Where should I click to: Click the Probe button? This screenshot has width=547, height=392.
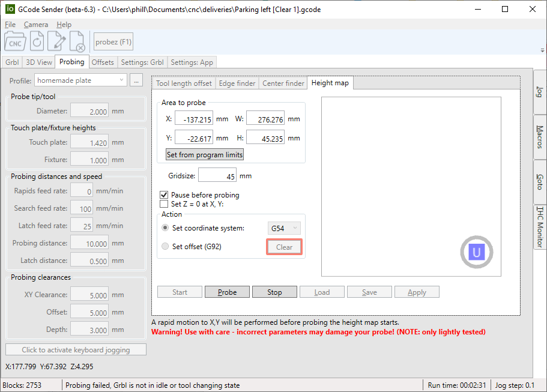(227, 292)
